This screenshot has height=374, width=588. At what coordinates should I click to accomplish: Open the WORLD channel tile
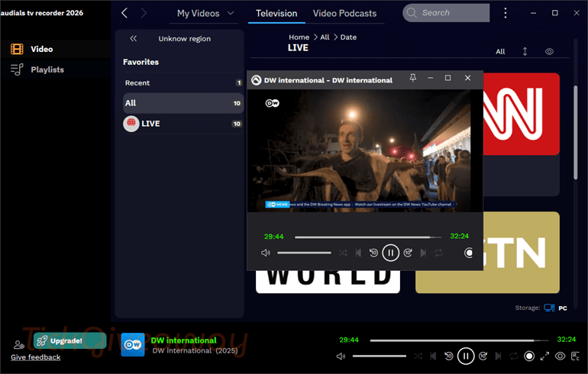click(x=328, y=282)
